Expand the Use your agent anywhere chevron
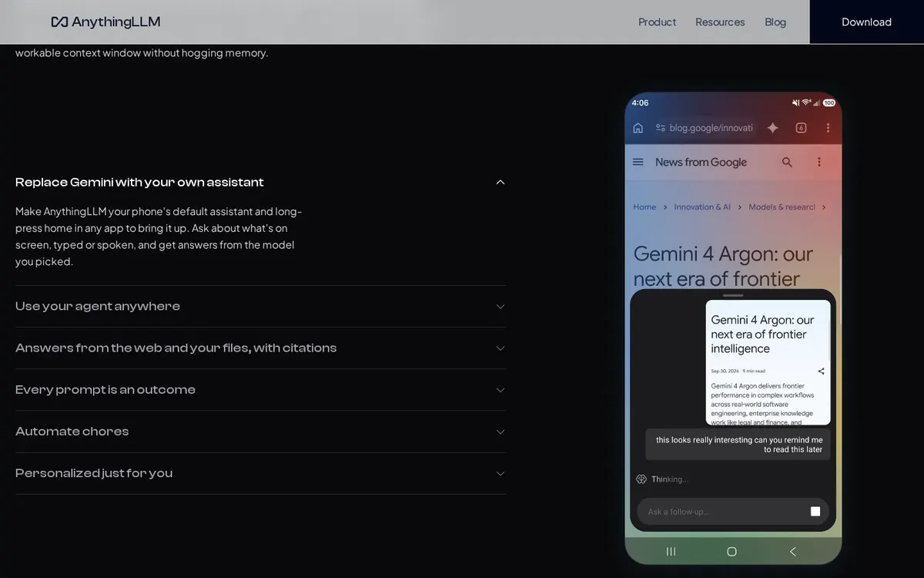The image size is (924, 578). (500, 307)
